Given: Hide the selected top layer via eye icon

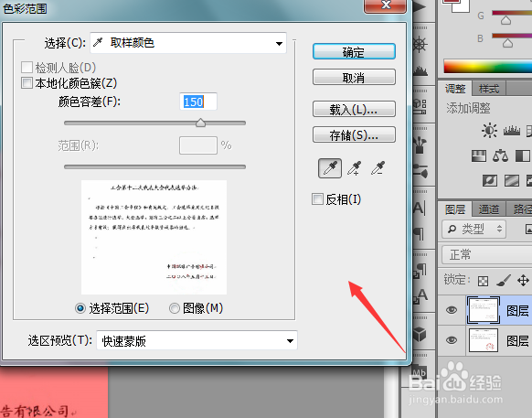Looking at the screenshot, I should (x=452, y=310).
